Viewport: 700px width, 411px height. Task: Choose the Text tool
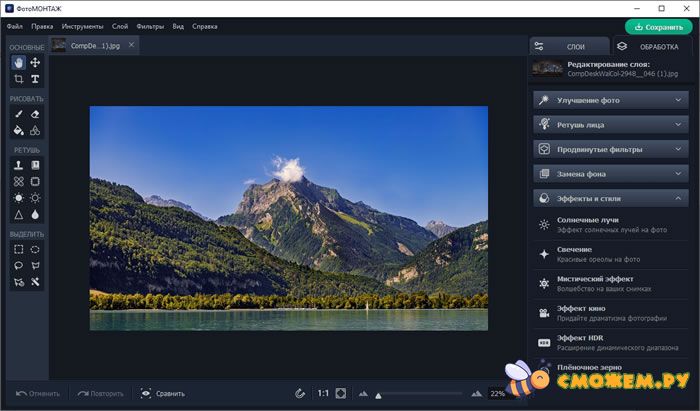35,79
